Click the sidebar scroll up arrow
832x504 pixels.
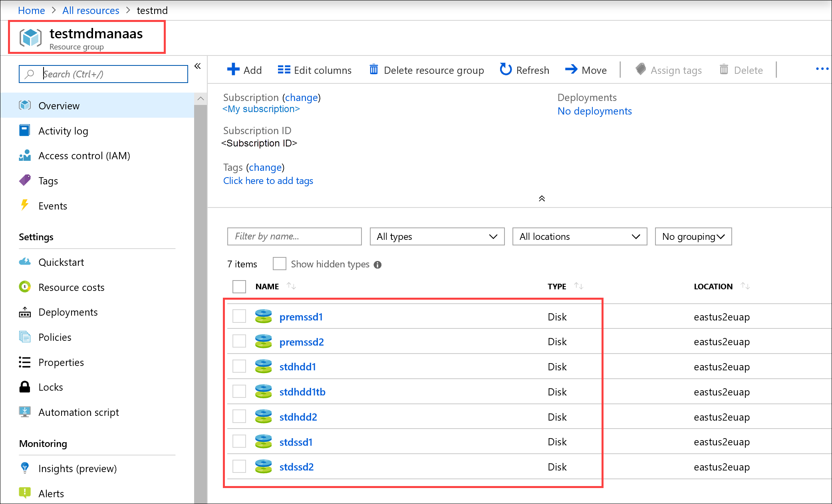(201, 99)
